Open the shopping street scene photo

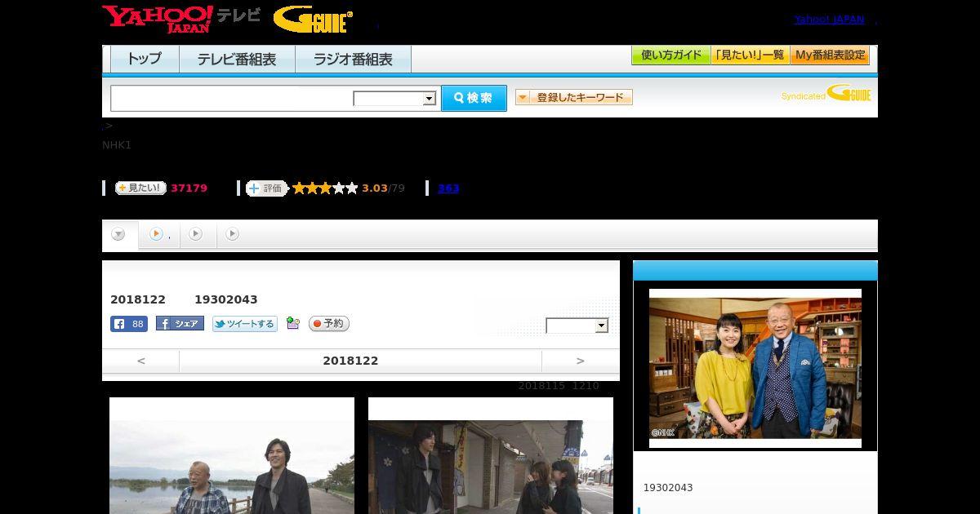point(491,467)
